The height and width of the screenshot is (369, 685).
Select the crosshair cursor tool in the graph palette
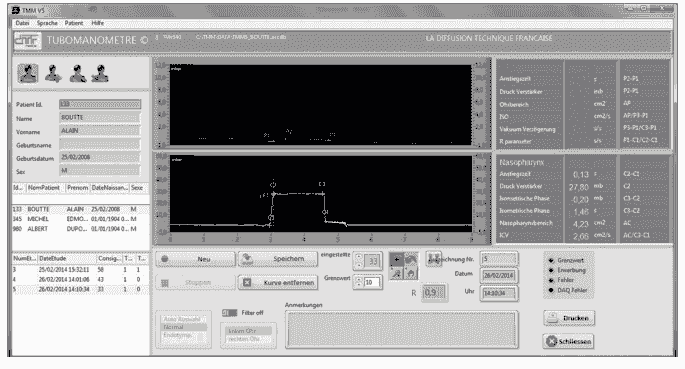point(396,259)
